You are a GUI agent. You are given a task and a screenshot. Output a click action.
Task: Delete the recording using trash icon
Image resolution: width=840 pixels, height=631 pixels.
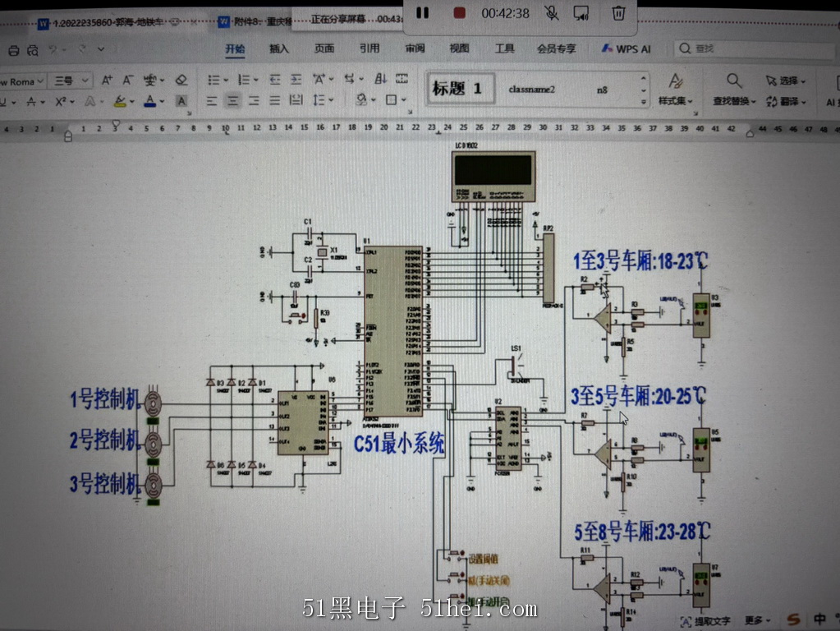click(x=618, y=13)
